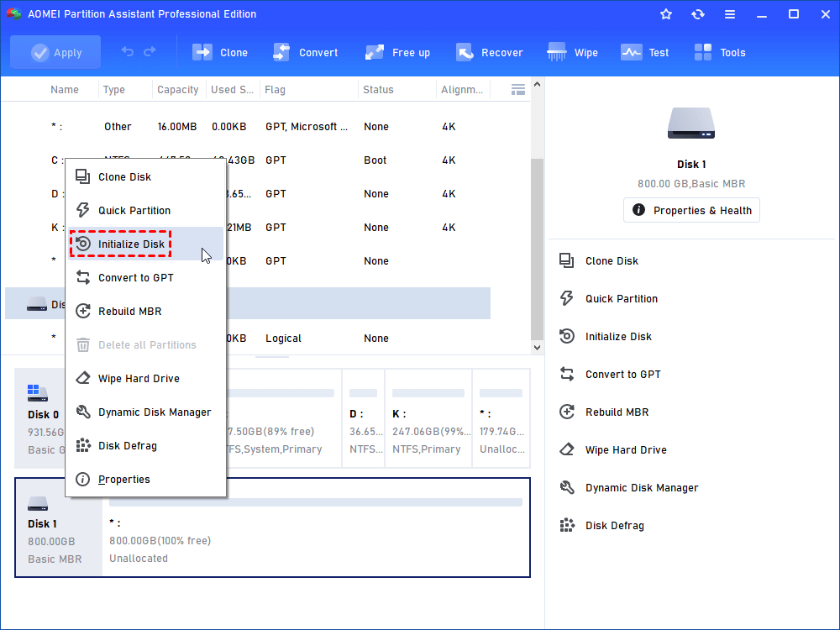
Task: Open the Tools toolbar menu
Action: 720,52
